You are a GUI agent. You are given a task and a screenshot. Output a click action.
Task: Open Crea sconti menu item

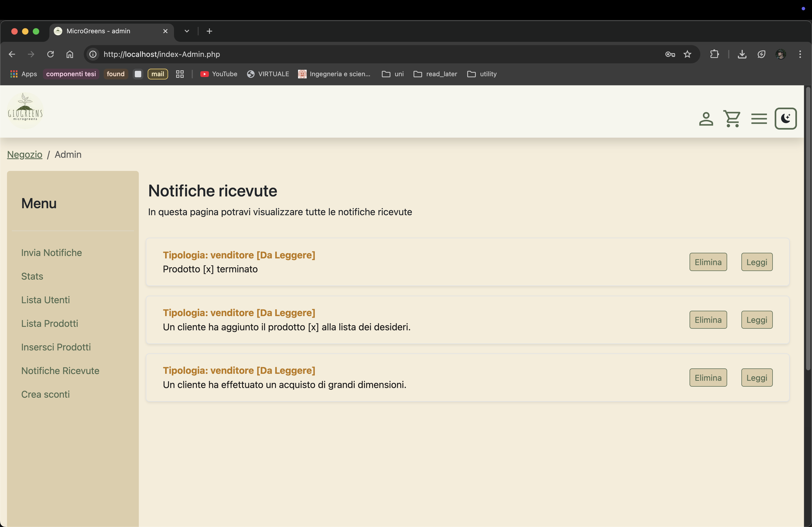click(45, 394)
